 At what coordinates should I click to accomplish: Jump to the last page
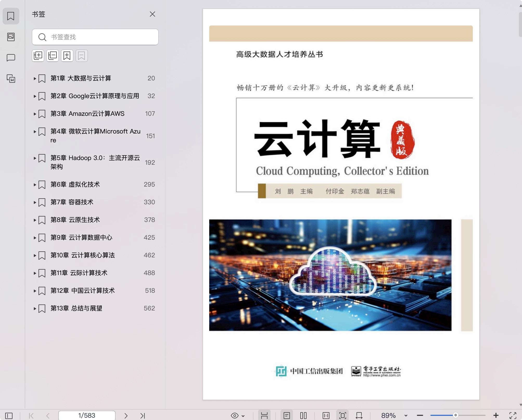143,416
